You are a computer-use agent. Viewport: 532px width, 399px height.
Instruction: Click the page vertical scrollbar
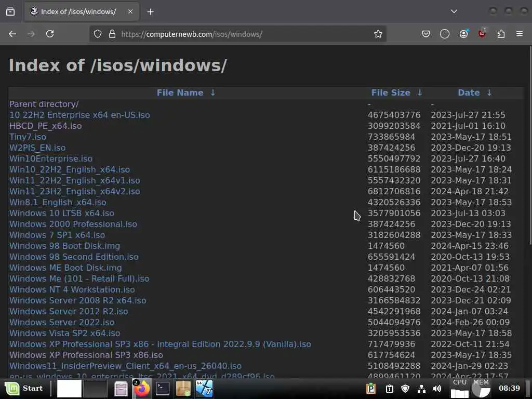click(x=530, y=144)
